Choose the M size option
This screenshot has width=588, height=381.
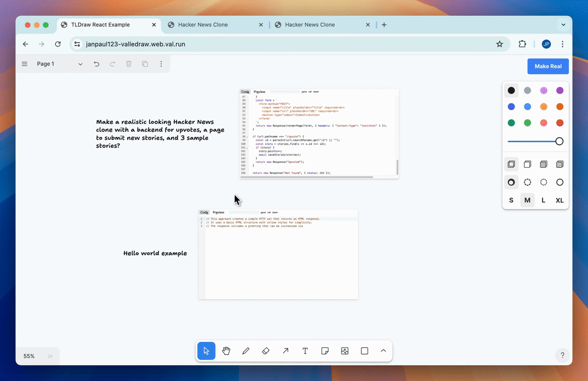(527, 200)
